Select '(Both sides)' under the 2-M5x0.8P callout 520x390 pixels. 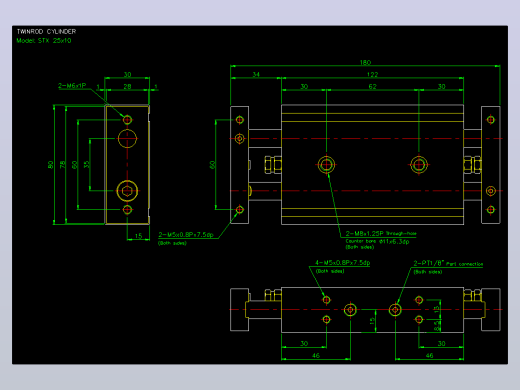click(x=172, y=243)
